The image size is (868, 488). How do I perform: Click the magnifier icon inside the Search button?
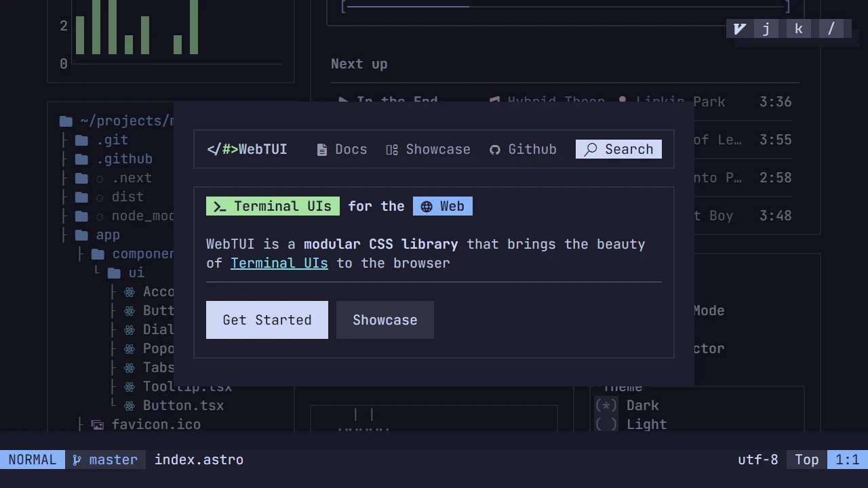coord(591,149)
